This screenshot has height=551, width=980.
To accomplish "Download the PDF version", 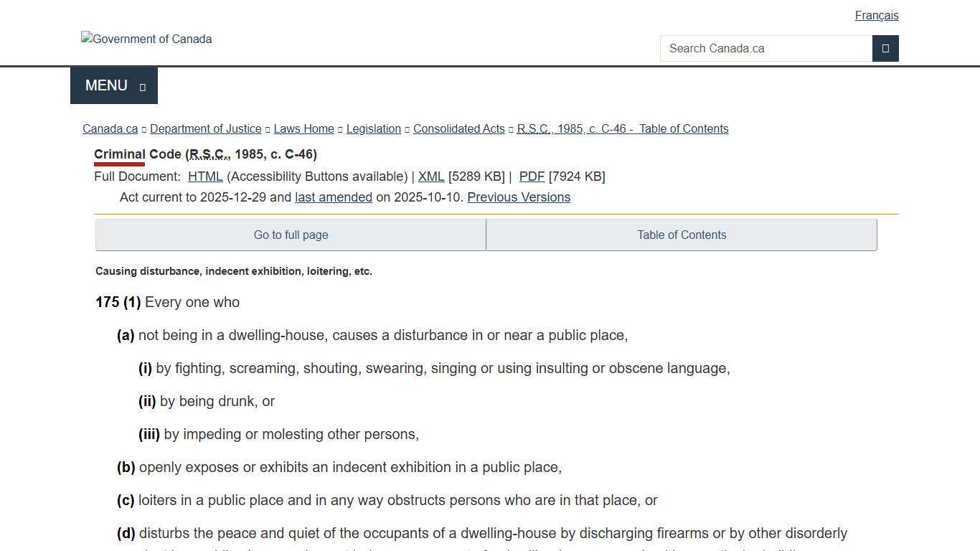I will coord(532,176).
